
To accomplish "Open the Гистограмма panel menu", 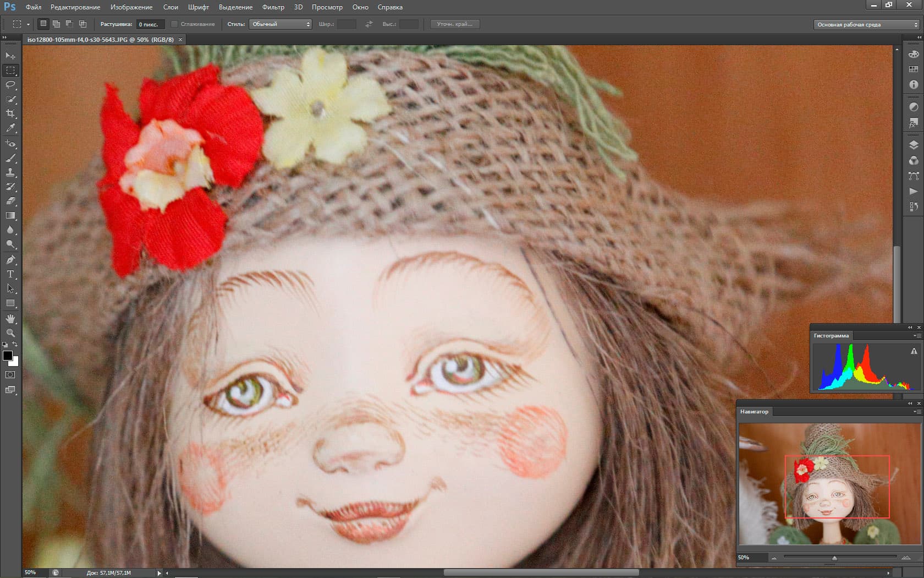I will [916, 335].
